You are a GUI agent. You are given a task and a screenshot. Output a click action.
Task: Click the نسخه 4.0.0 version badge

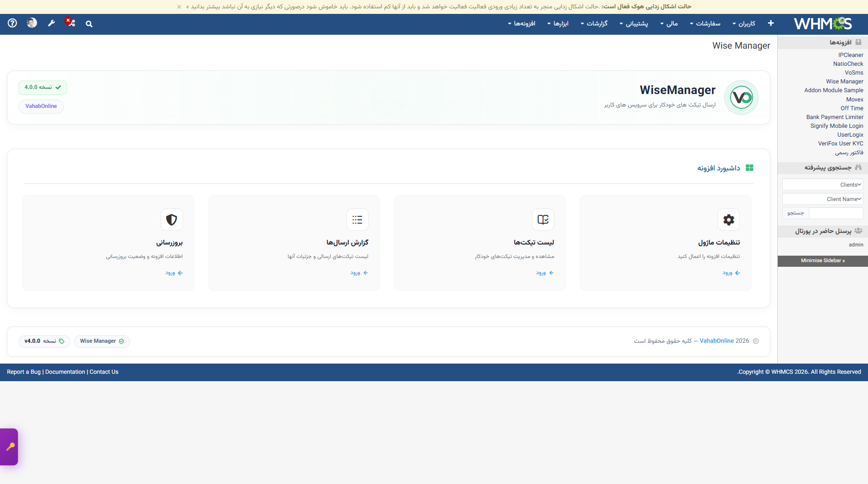pyautogui.click(x=43, y=88)
